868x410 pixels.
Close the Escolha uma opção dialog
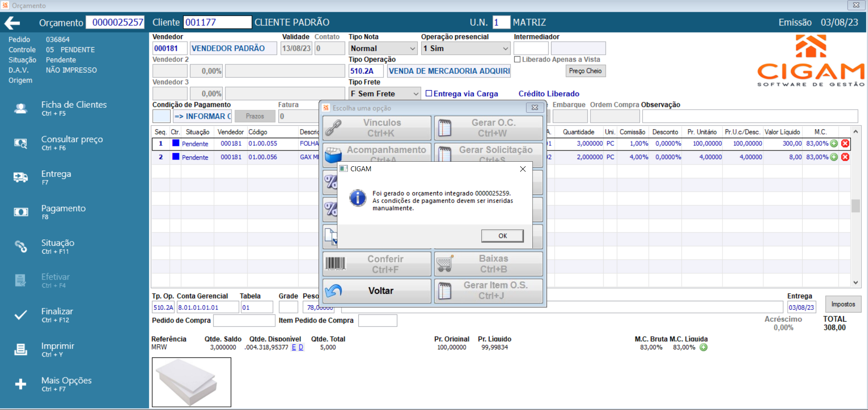click(535, 108)
